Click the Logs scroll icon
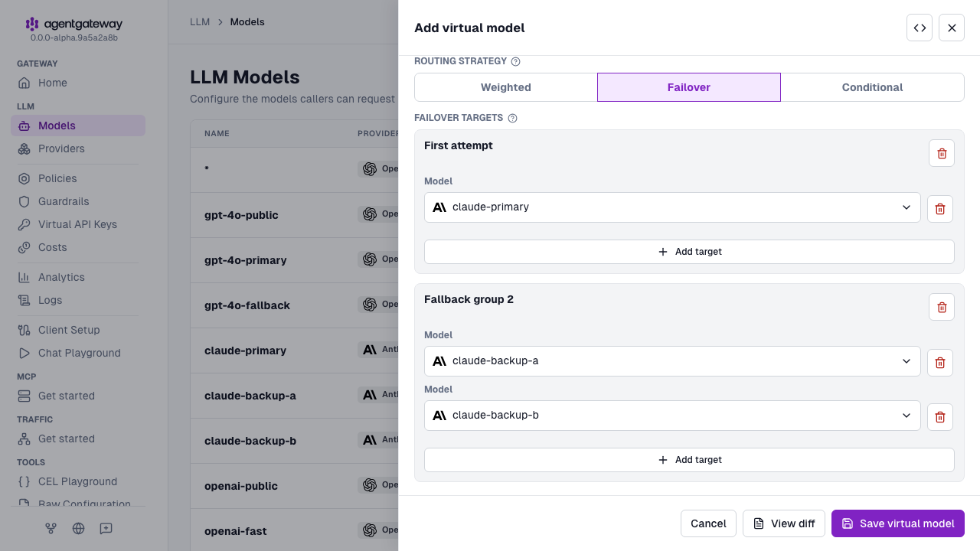This screenshot has width=980, height=551. (x=24, y=300)
